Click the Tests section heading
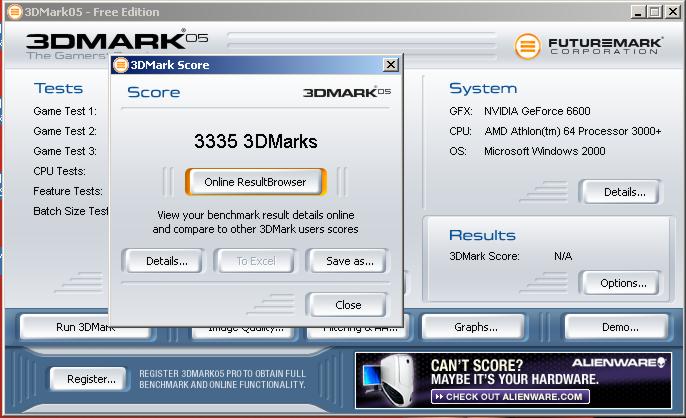686x418 pixels. tap(59, 88)
